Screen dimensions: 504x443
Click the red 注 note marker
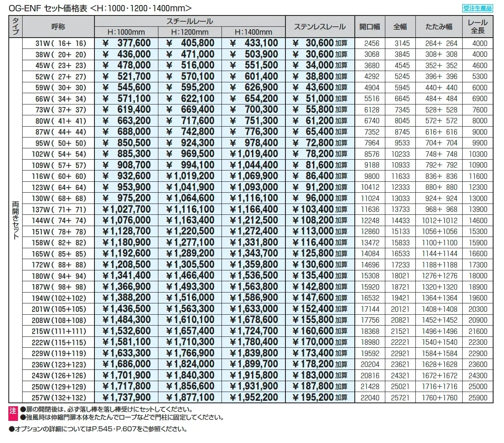coord(13,411)
